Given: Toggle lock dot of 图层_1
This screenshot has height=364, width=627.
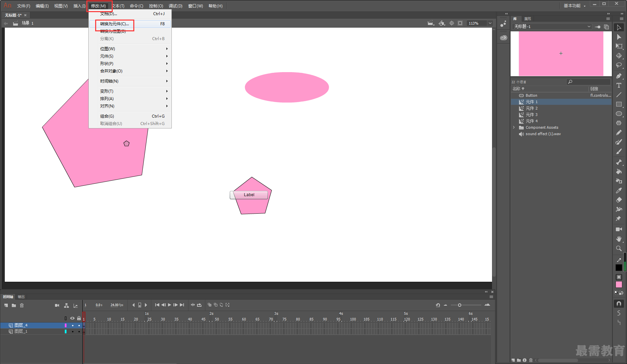Looking at the screenshot, I should 79,332.
